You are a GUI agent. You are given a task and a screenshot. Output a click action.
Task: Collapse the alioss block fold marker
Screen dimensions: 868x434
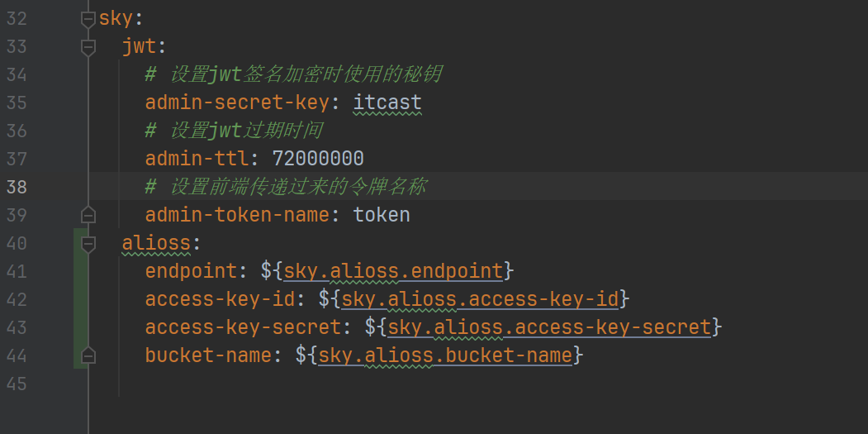[x=88, y=243]
